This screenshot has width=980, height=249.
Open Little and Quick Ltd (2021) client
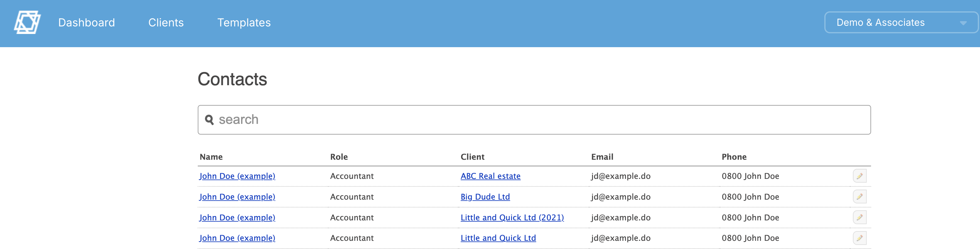tap(512, 217)
